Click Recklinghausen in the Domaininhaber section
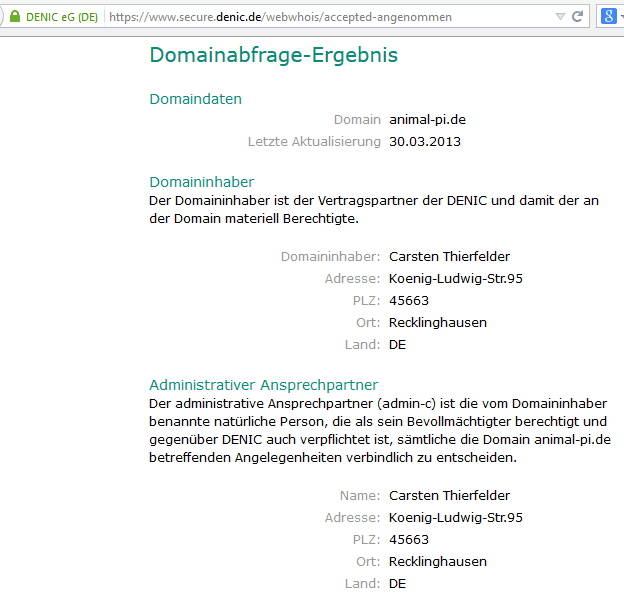 click(438, 323)
